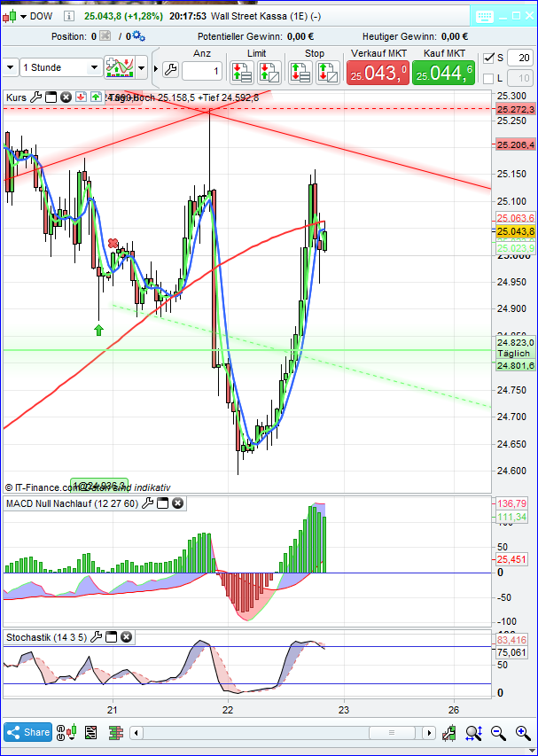Click the DOW instrument name
The width and height of the screenshot is (538, 756).
(41, 16)
